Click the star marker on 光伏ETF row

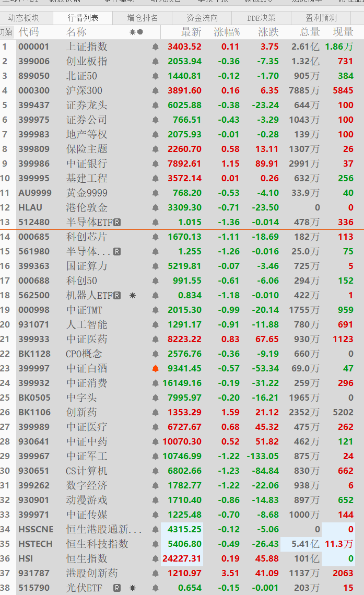tap(133, 588)
